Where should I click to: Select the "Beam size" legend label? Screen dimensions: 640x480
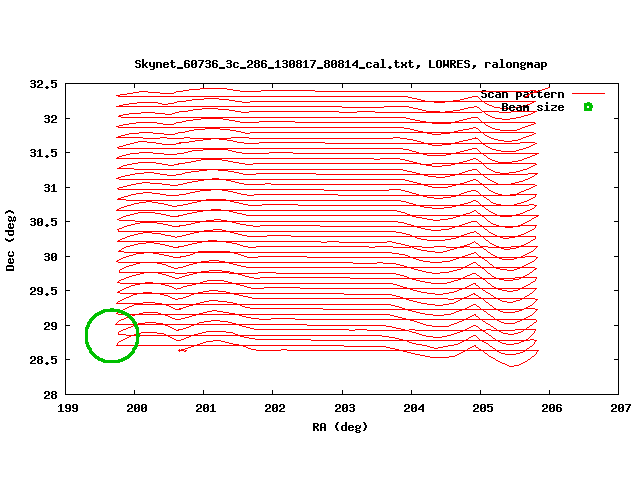(532, 107)
